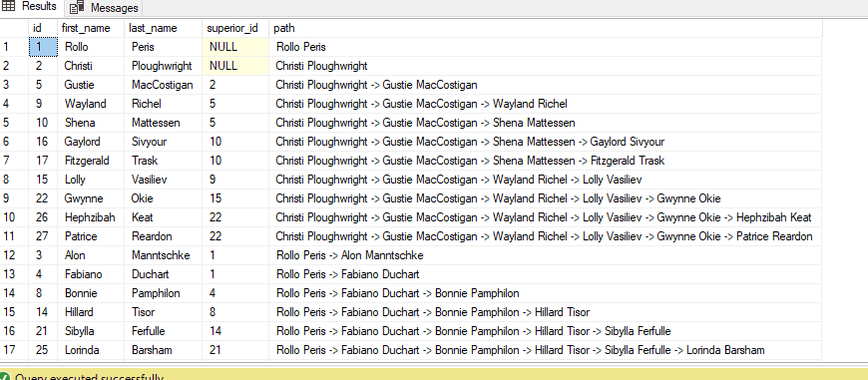Screen dimensions: 868x380
Task: Select row number 17 header
Action: pyautogui.click(x=14, y=350)
